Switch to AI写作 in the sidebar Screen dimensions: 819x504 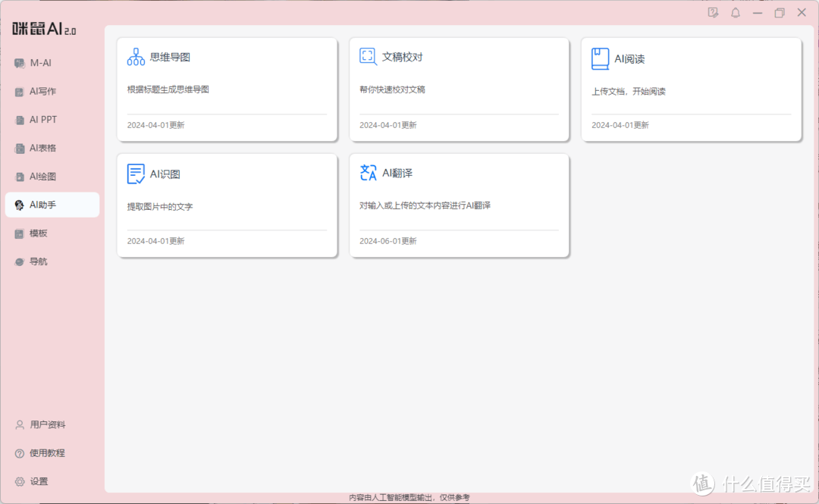(x=42, y=92)
